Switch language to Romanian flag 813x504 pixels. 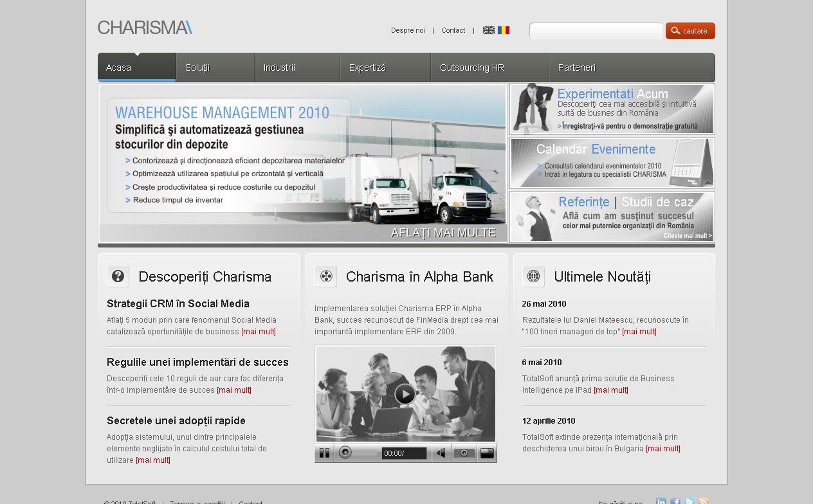[504, 30]
